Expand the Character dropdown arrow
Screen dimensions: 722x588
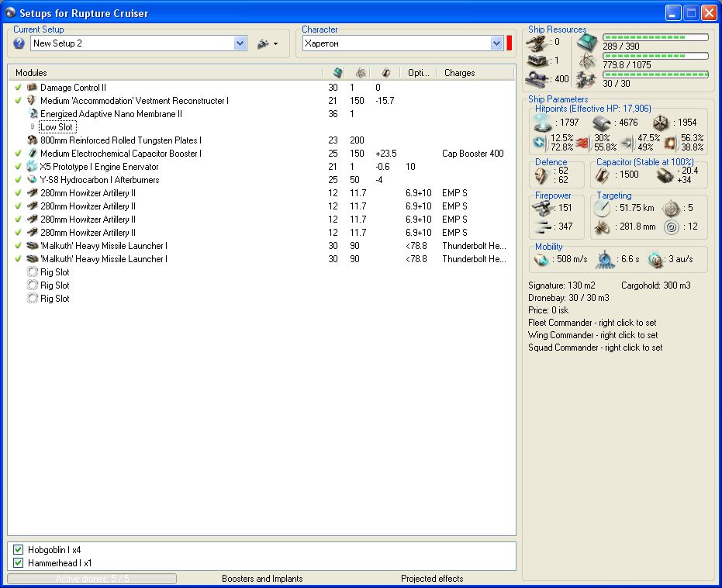(x=496, y=43)
